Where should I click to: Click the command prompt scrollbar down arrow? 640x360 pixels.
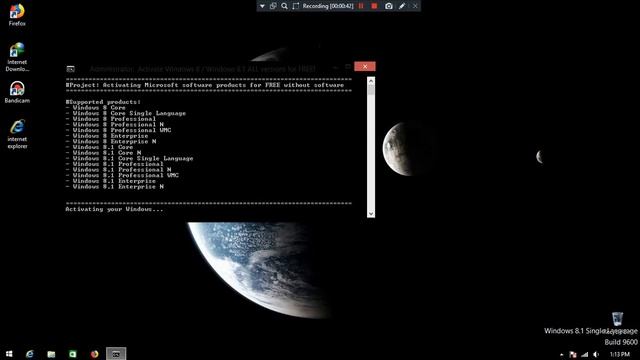coord(371,213)
